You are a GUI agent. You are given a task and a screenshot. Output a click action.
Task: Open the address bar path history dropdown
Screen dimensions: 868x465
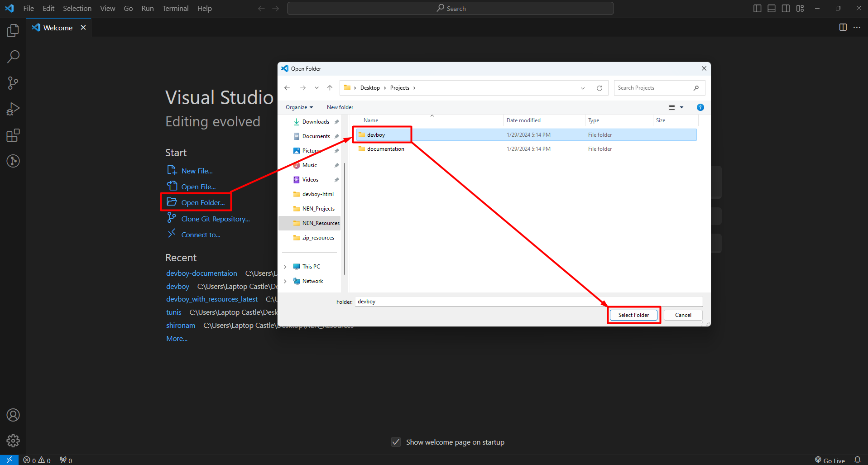point(582,88)
